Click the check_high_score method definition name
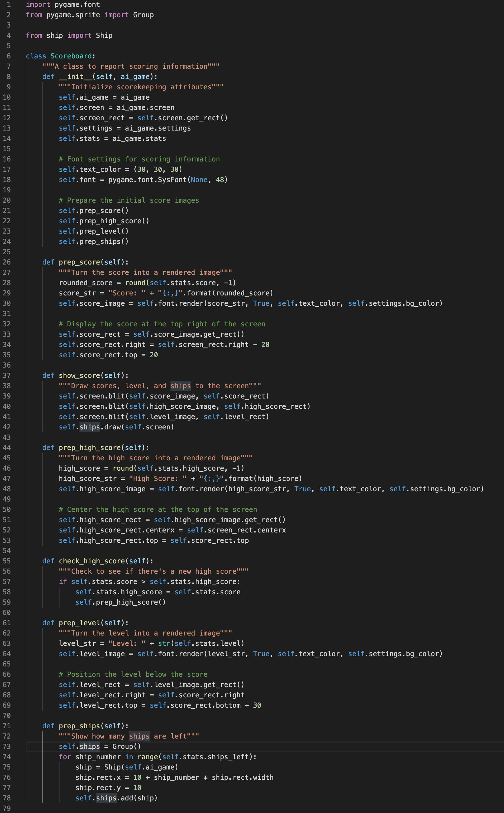The width and height of the screenshot is (504, 813). pos(92,561)
